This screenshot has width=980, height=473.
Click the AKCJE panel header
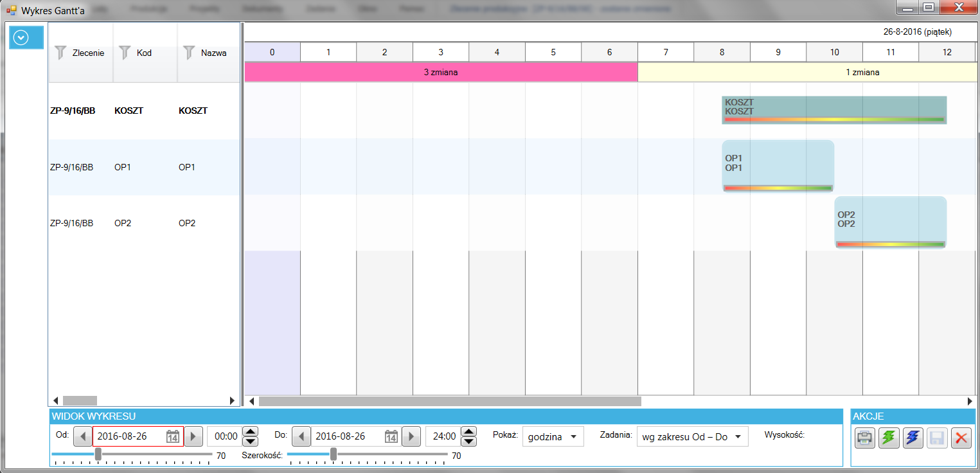point(913,416)
